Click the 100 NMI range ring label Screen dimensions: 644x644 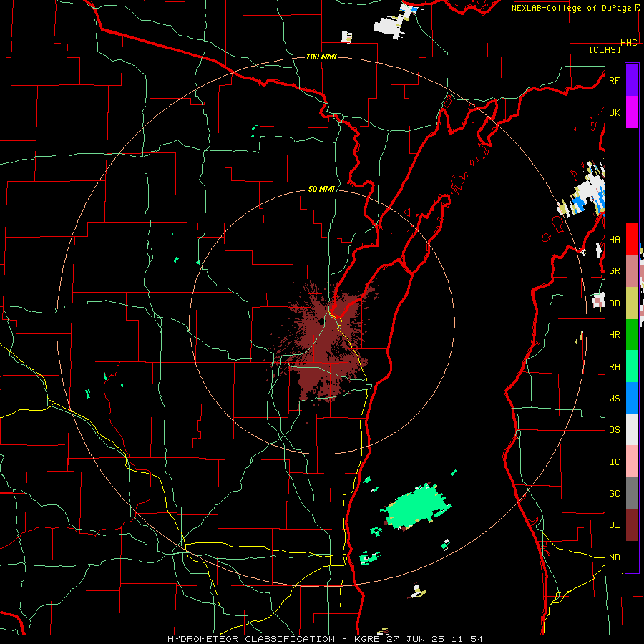(321, 57)
